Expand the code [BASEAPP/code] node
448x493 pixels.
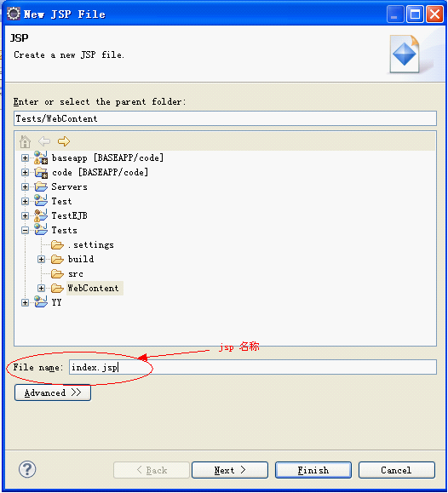click(x=26, y=172)
